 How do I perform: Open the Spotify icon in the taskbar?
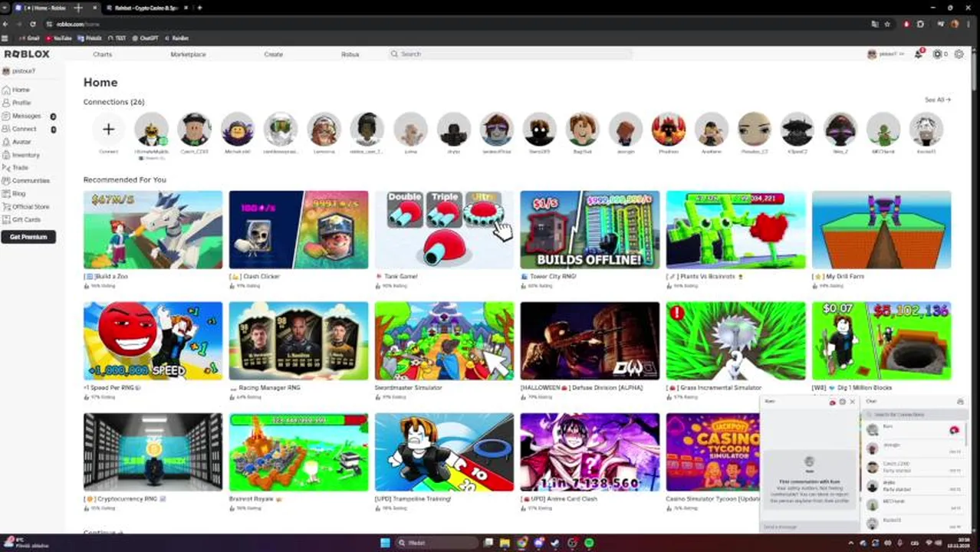tap(589, 543)
